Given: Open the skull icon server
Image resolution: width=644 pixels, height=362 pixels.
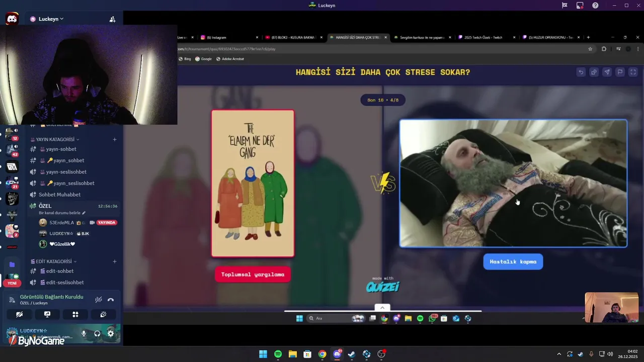Looking at the screenshot, I should [x=12, y=199].
